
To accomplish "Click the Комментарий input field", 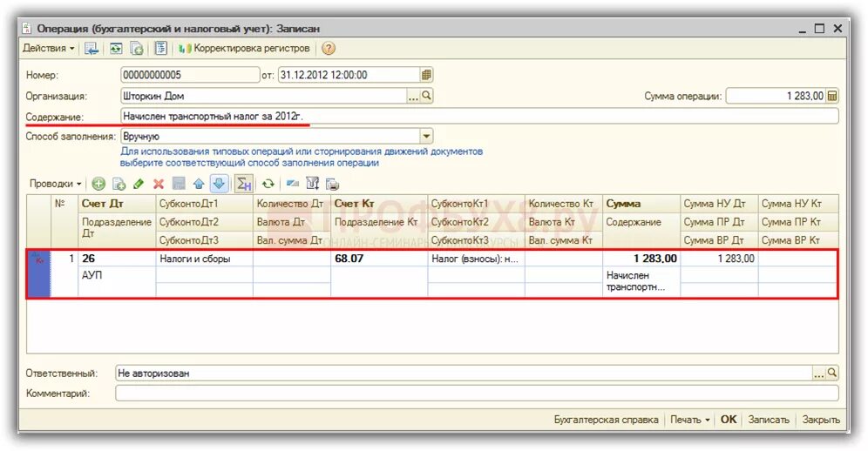I will pyautogui.click(x=477, y=394).
